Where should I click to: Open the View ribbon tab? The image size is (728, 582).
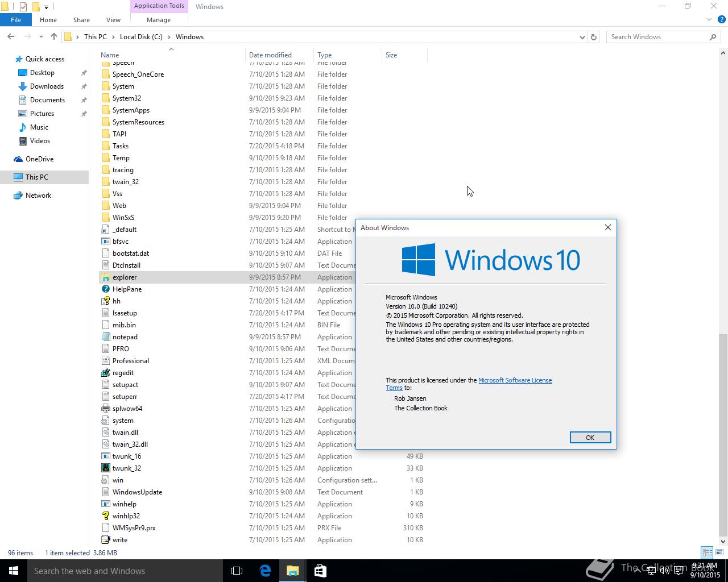(x=113, y=19)
